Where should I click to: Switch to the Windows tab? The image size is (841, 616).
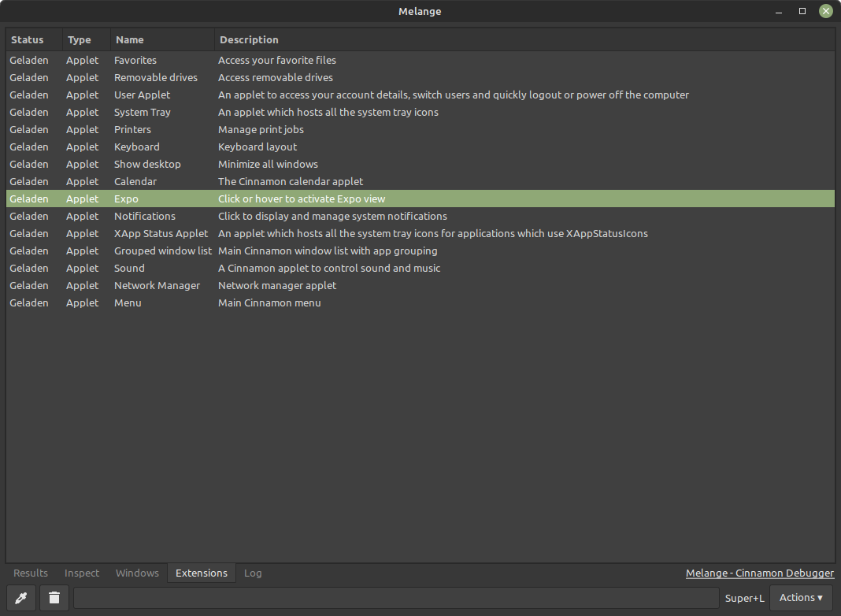pos(137,573)
